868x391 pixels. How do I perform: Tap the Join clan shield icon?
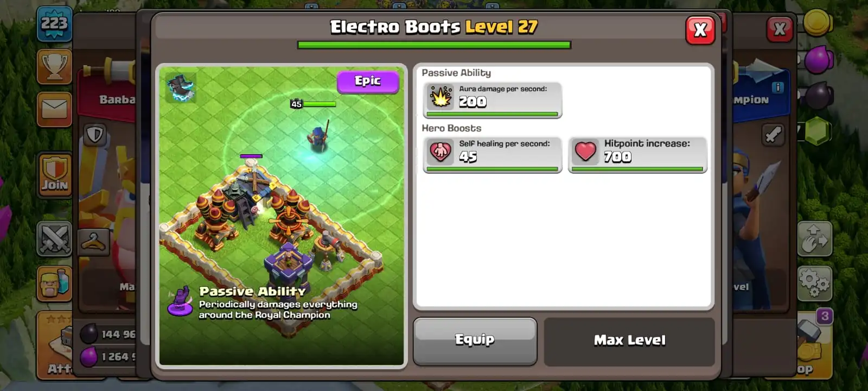point(55,174)
